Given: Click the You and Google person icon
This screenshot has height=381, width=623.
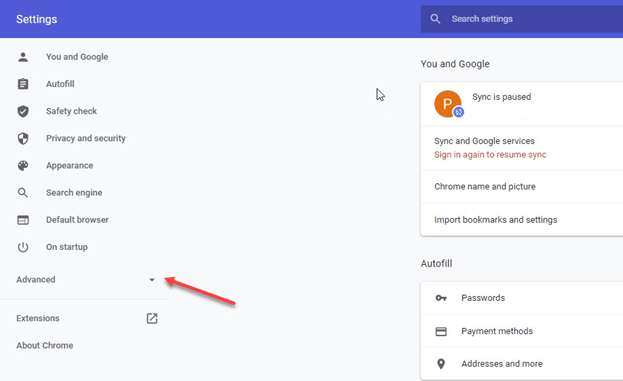Looking at the screenshot, I should pyautogui.click(x=23, y=57).
